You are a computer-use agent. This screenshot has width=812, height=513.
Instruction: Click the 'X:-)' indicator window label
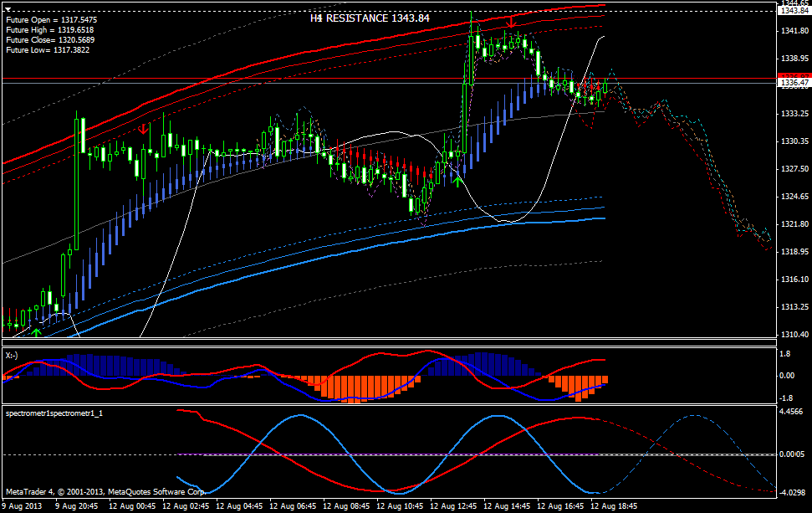(x=12, y=355)
